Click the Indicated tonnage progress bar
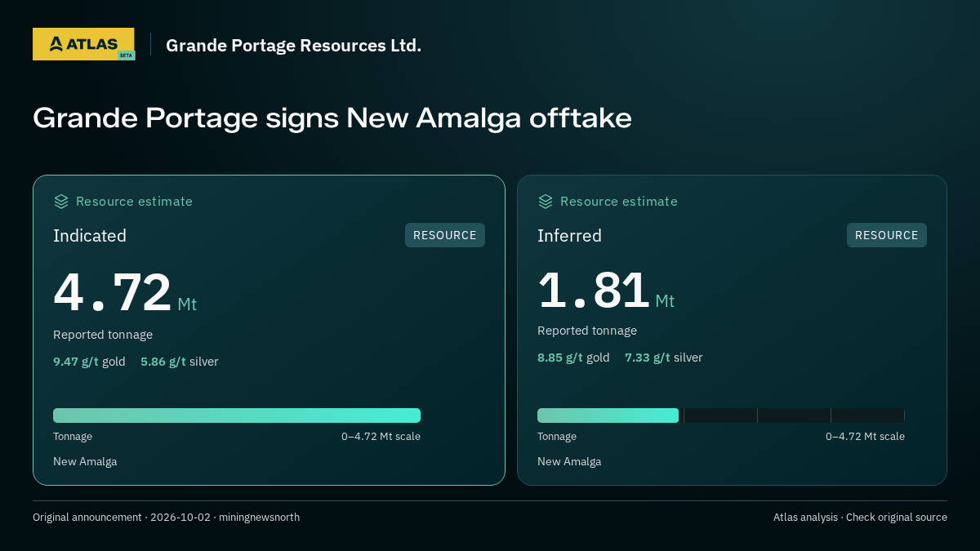This screenshot has width=980, height=551. pyautogui.click(x=237, y=415)
